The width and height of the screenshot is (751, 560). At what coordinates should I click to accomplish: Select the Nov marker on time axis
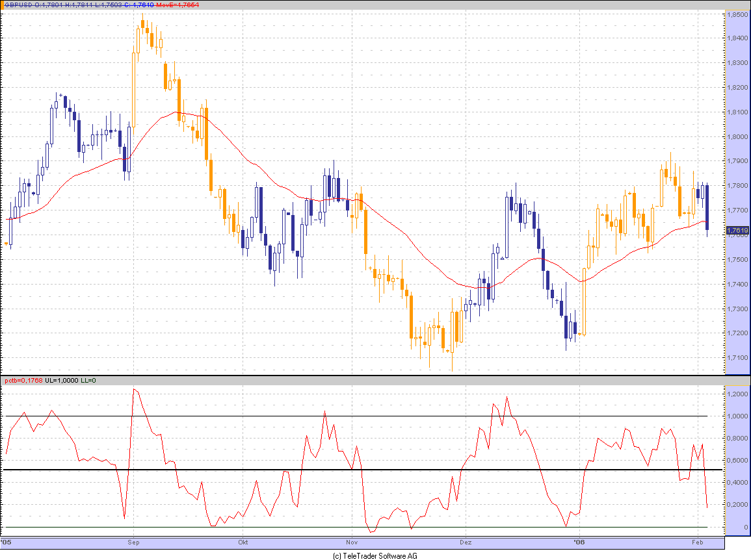coord(352,542)
